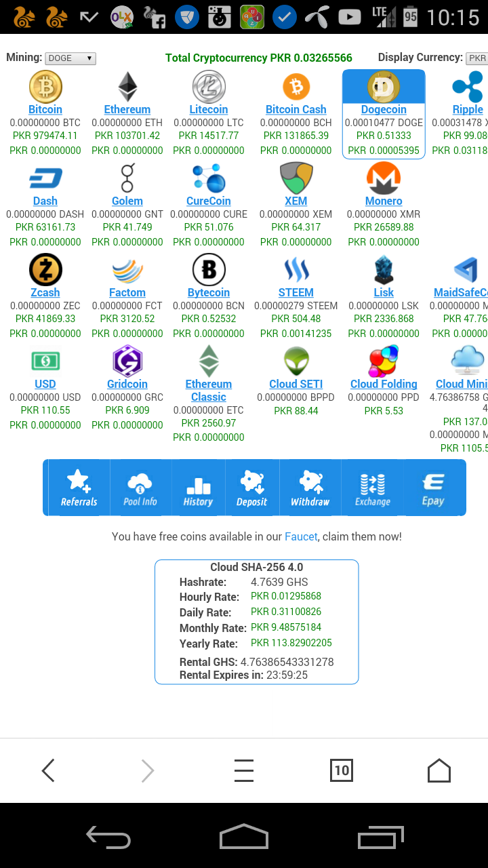488x868 pixels.
Task: Follow the Faucet link
Action: click(301, 536)
